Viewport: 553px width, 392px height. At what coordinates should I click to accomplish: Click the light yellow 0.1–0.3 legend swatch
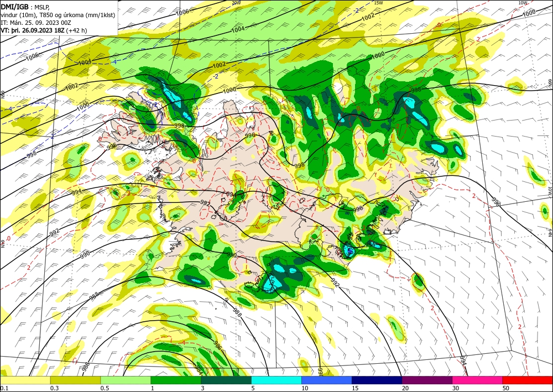coord(25,380)
